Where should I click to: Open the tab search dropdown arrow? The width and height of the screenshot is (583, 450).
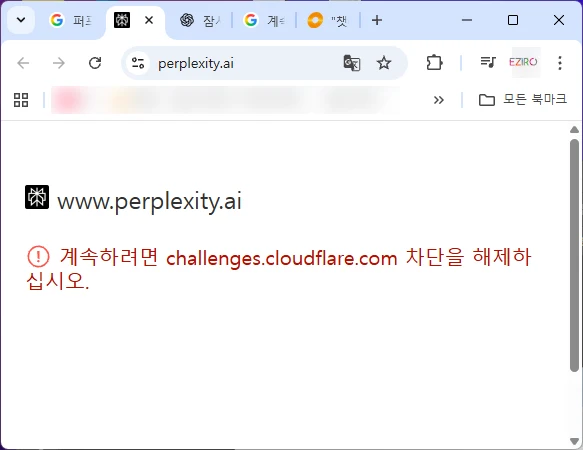click(21, 20)
